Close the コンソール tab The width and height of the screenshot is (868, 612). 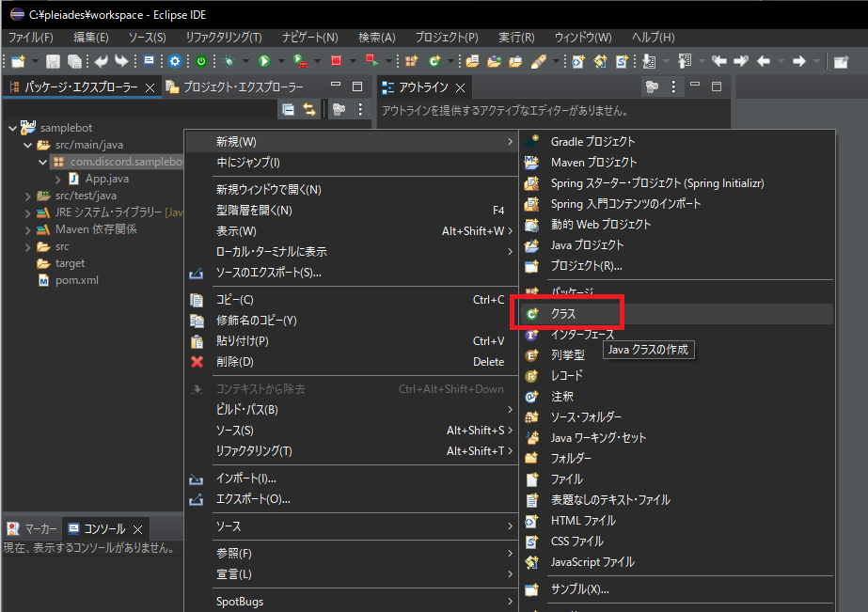pyautogui.click(x=138, y=529)
